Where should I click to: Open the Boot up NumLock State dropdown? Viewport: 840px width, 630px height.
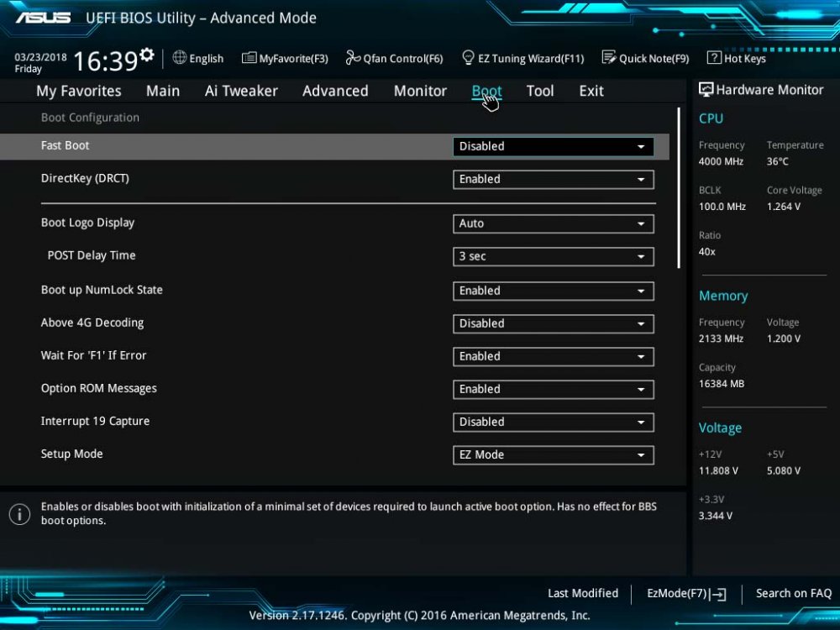[x=553, y=291]
